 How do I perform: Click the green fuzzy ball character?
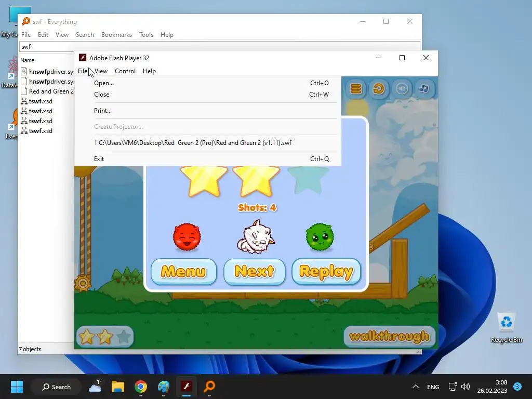coord(320,237)
